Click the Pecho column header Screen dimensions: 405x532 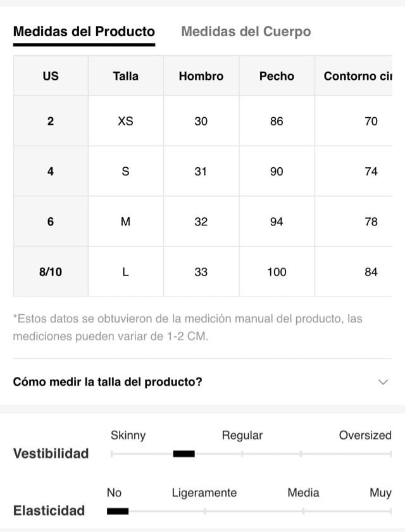pos(277,75)
